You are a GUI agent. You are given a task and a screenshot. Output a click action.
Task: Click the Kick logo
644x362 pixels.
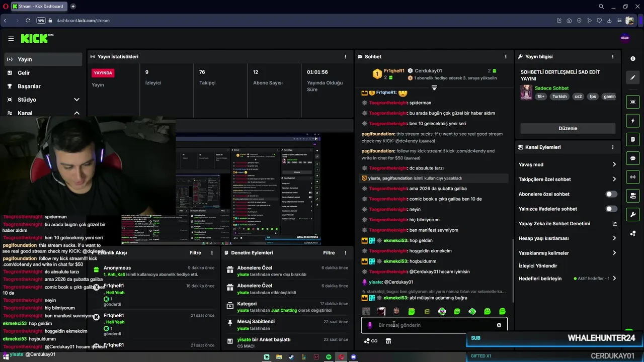click(x=37, y=38)
